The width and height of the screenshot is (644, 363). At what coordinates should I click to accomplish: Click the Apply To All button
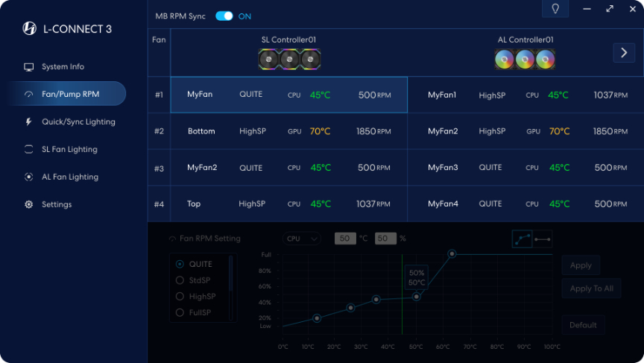(591, 288)
